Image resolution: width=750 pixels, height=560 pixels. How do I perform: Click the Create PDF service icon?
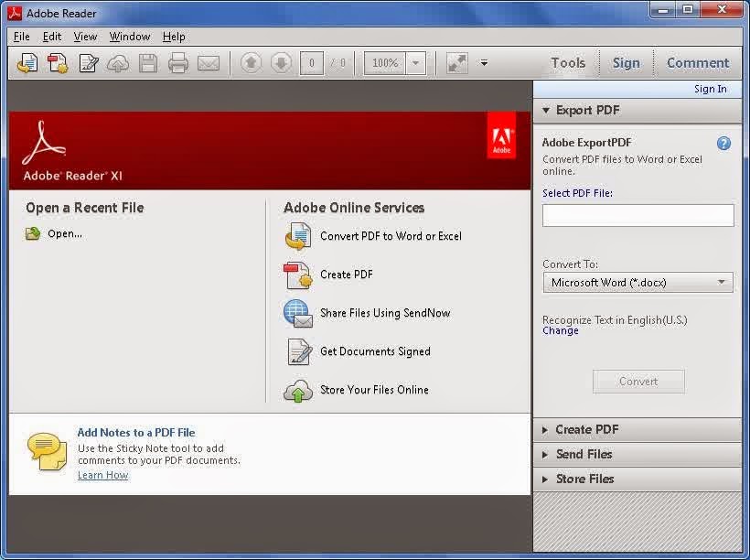pos(298,275)
